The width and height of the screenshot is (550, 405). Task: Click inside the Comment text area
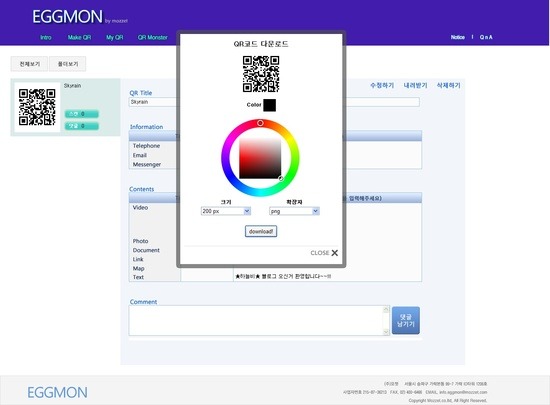[x=256, y=320]
